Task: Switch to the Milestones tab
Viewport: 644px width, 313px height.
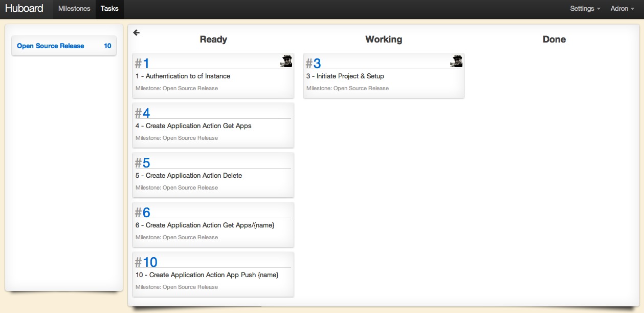Action: point(74,8)
